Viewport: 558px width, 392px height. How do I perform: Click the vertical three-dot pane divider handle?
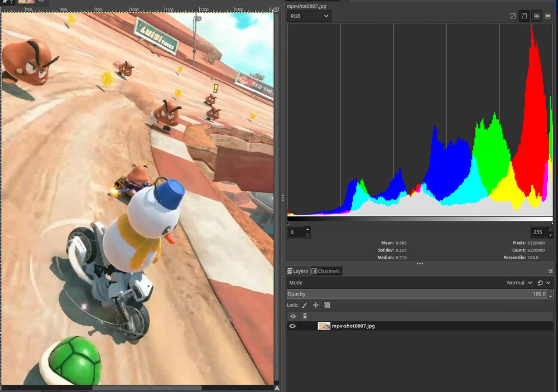tap(282, 197)
